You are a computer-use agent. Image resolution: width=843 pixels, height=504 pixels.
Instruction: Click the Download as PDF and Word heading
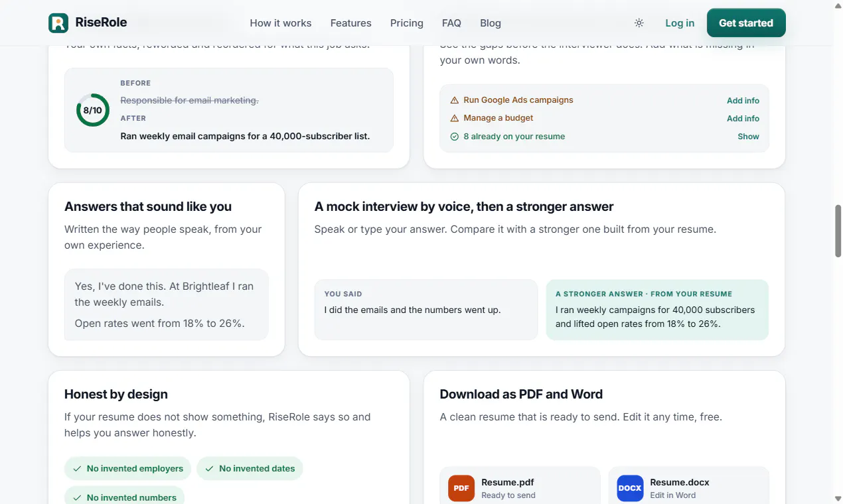[x=521, y=394]
